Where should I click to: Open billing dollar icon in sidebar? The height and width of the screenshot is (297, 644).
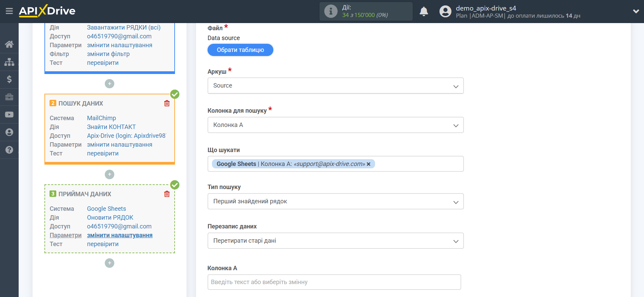(x=9, y=79)
